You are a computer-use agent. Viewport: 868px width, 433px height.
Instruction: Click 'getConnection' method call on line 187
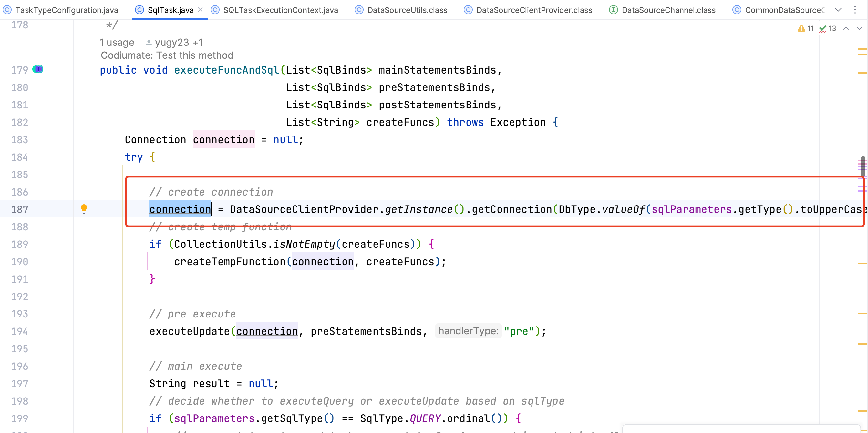pos(512,209)
